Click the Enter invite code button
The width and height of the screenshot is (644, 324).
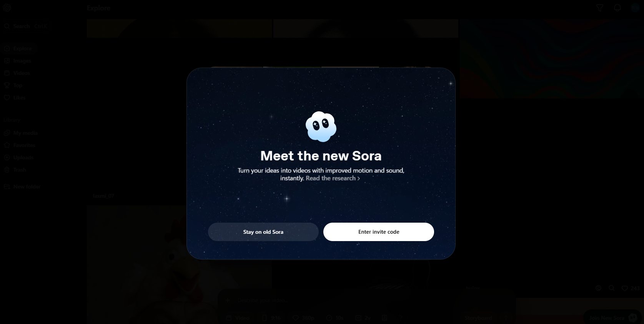(x=379, y=232)
